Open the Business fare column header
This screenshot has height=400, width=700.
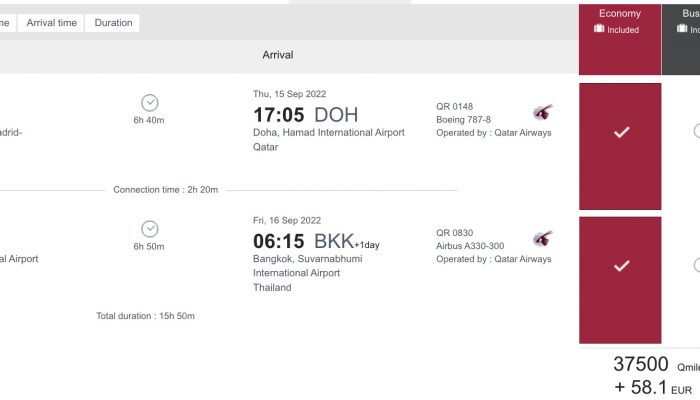pyautogui.click(x=681, y=39)
